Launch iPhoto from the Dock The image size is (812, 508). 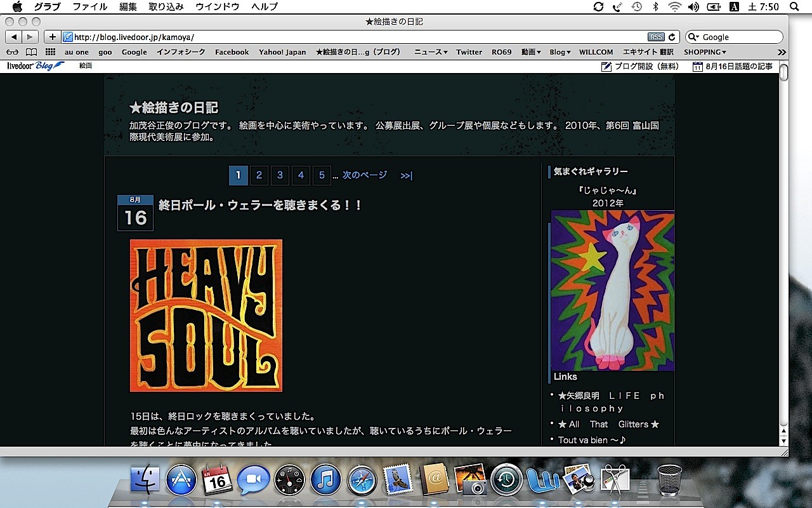coord(471,479)
